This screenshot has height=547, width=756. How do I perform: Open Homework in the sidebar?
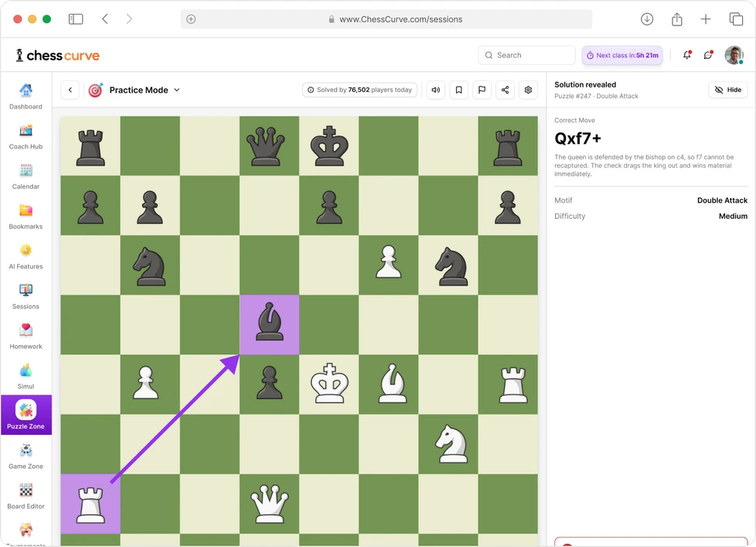(x=26, y=337)
